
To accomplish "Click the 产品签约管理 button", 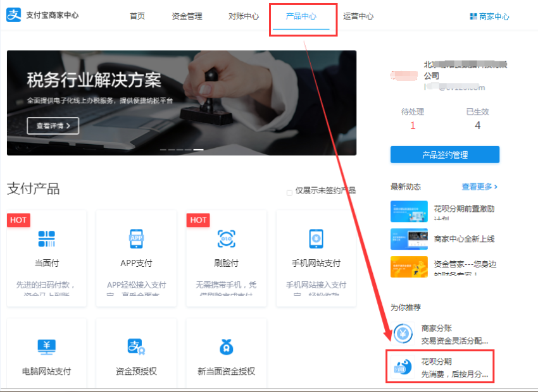I will [445, 155].
